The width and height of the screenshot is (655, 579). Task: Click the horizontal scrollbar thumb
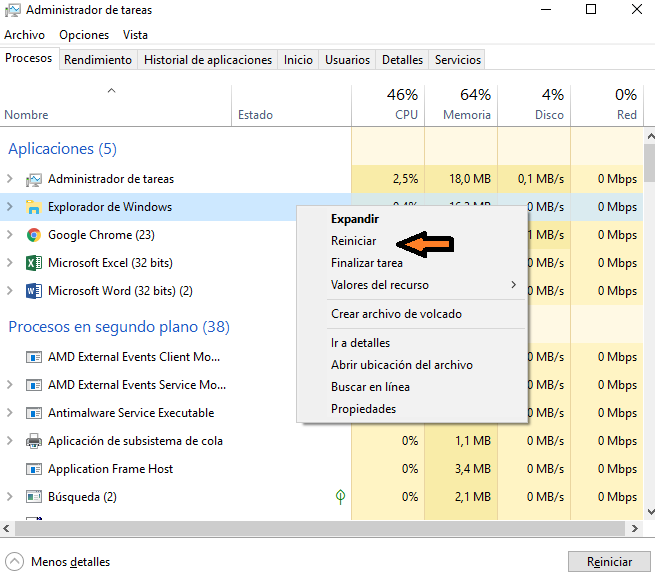point(320,528)
